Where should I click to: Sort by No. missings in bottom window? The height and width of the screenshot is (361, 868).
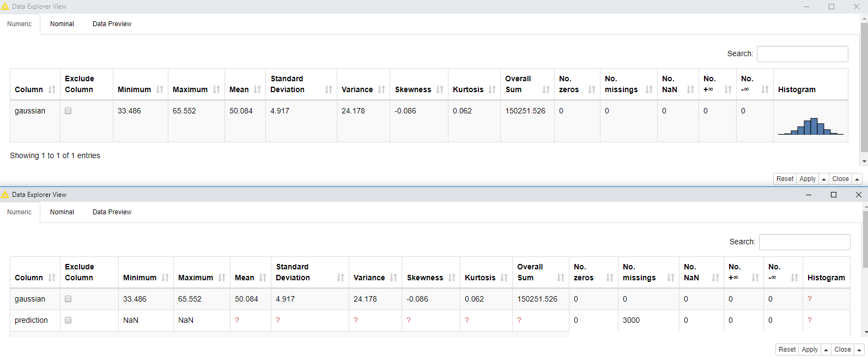click(x=671, y=278)
